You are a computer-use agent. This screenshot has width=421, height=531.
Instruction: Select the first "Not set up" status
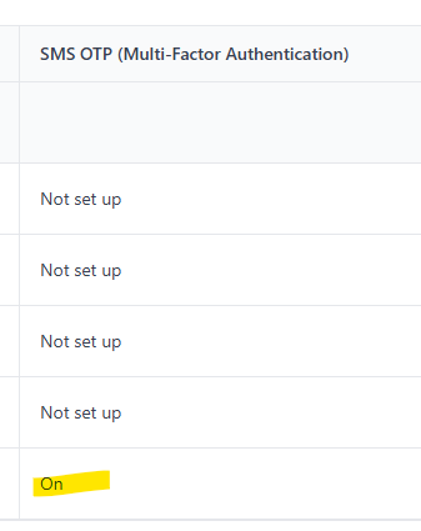coord(81,199)
